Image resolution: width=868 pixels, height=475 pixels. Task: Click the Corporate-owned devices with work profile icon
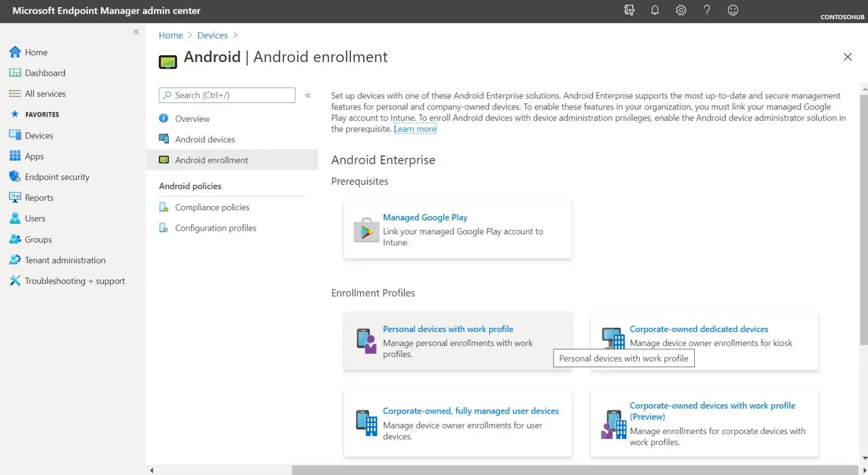(x=613, y=425)
